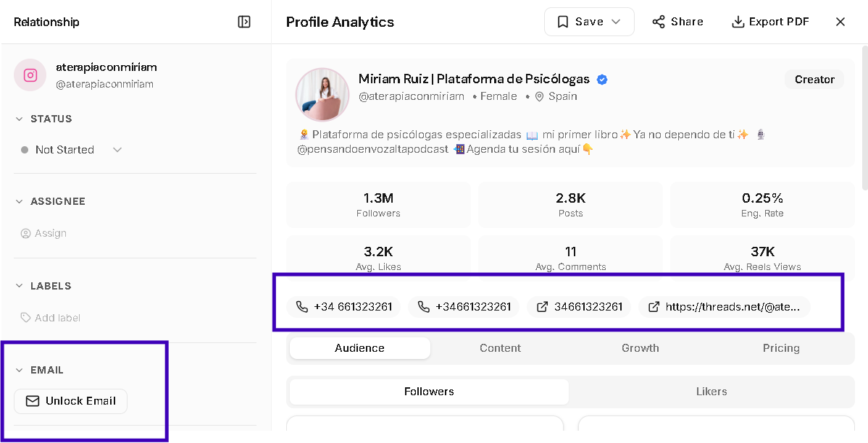The height and width of the screenshot is (443, 868).
Task: Click the bookmark icon on Save button
Action: pos(562,22)
